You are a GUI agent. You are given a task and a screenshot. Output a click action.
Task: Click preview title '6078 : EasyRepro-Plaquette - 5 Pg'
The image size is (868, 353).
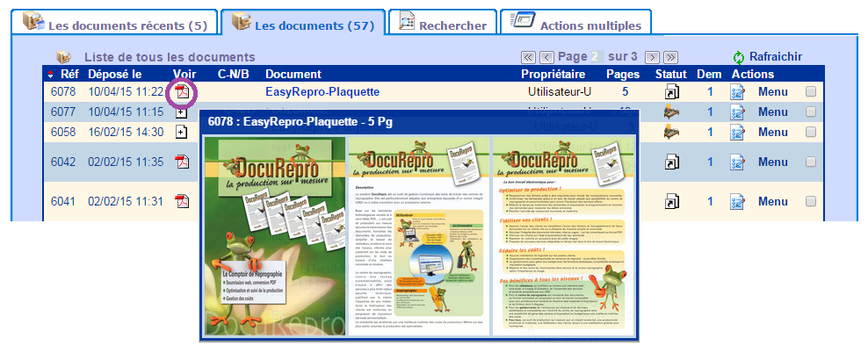[300, 122]
